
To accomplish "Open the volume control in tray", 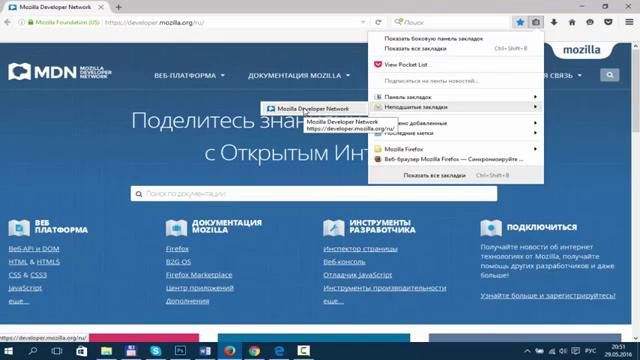I will pos(563,351).
